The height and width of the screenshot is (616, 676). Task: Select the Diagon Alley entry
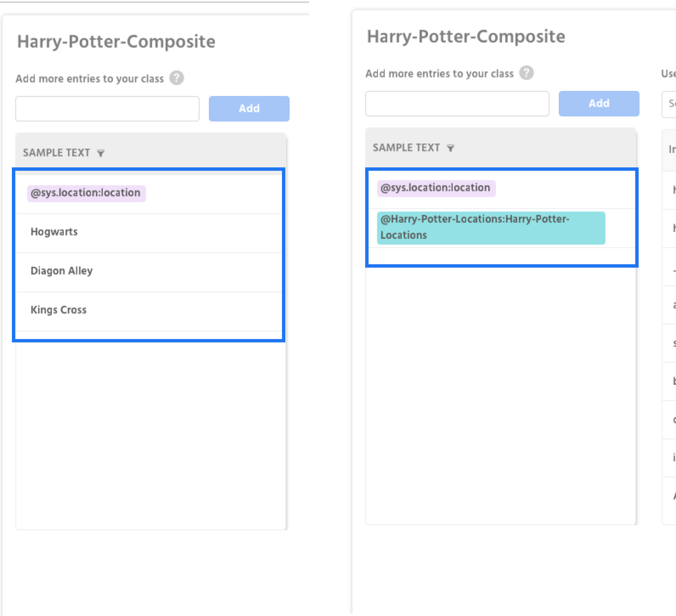(x=62, y=271)
